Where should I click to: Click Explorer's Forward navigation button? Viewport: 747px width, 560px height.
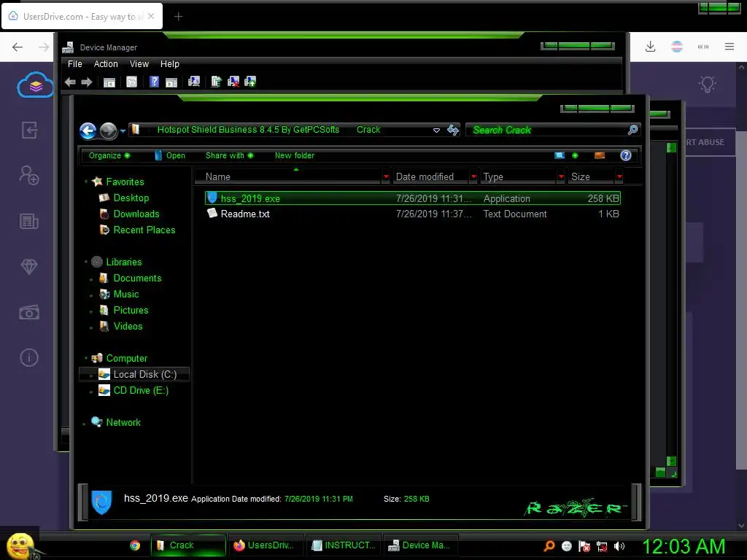(109, 131)
